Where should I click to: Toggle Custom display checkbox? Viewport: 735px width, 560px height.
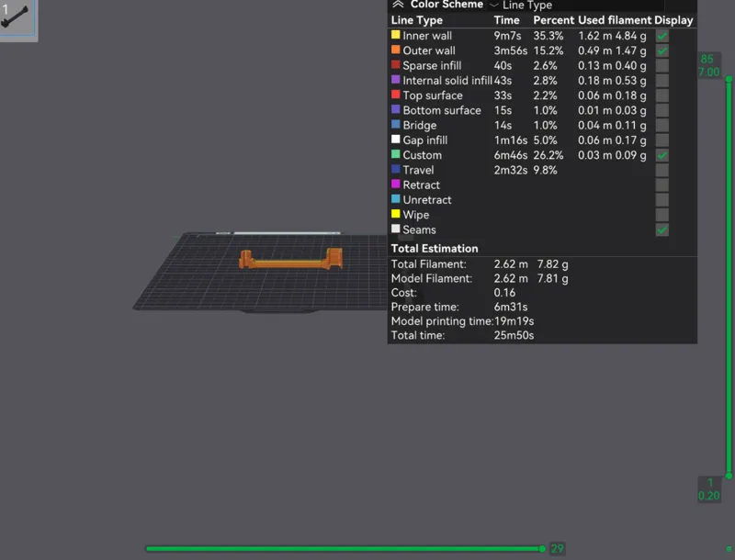(661, 155)
